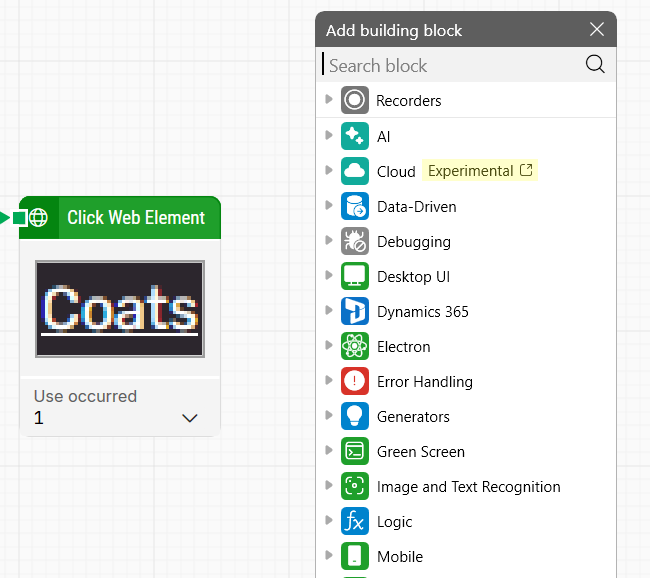Viewport: 650px width, 578px height.
Task: Click the Dynamics 365 icon
Action: (x=355, y=312)
